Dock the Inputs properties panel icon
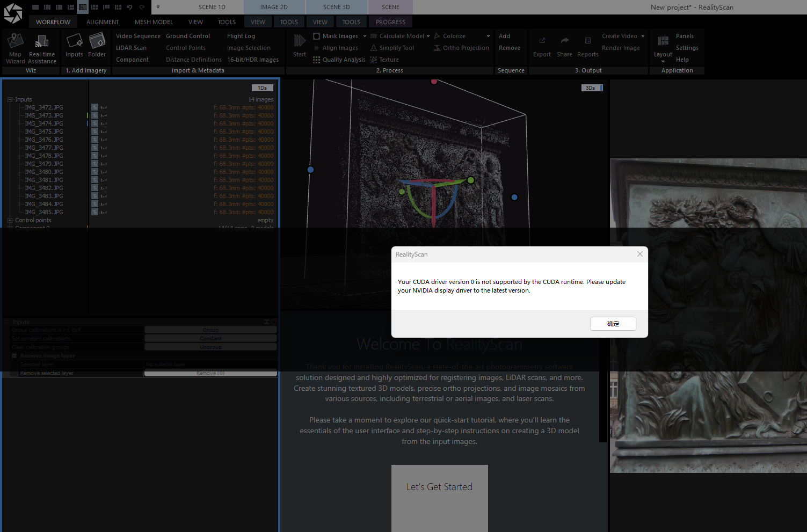Viewport: 807px width, 532px height. tap(267, 322)
